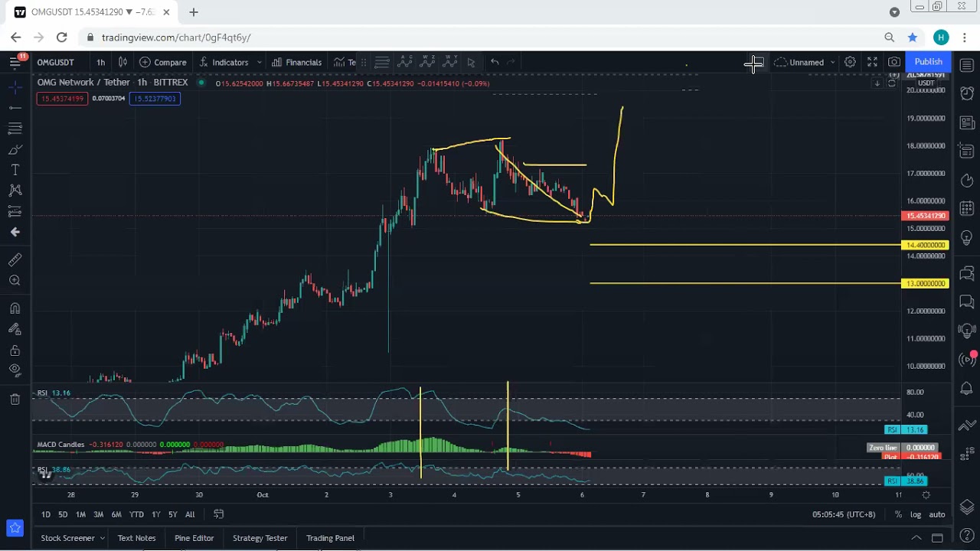Screen dimensions: 980x551
Task: Click the time zone clock 05:05:45 (UTC+8)
Action: coord(844,514)
